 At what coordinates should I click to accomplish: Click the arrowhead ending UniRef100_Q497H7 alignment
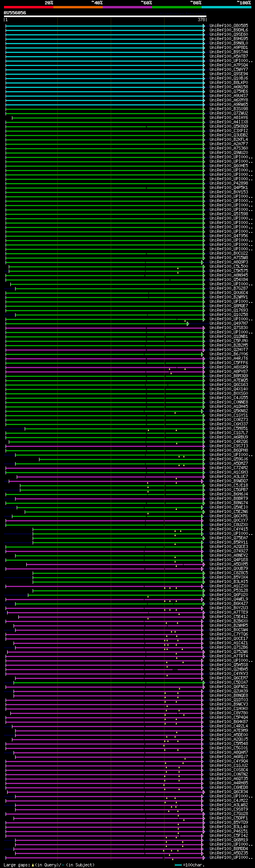click(188, 324)
